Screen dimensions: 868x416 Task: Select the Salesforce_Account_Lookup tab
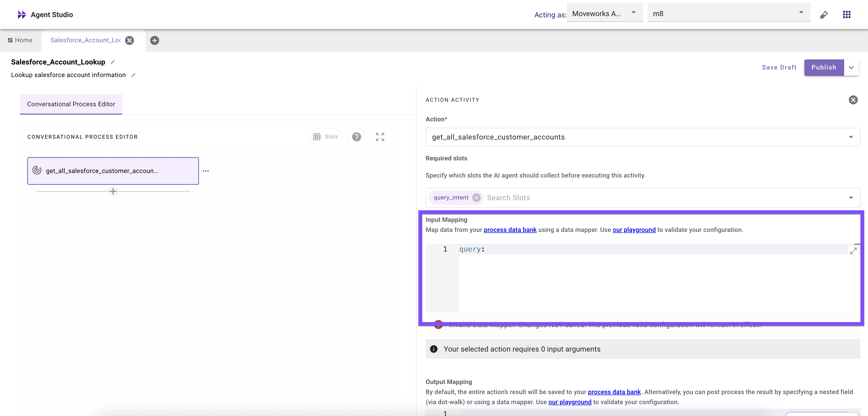[85, 40]
